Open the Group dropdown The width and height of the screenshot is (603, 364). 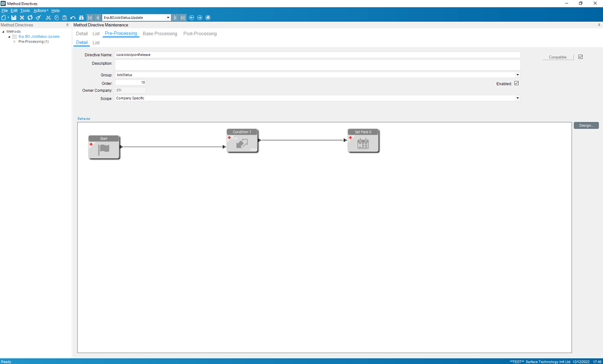coord(516,75)
